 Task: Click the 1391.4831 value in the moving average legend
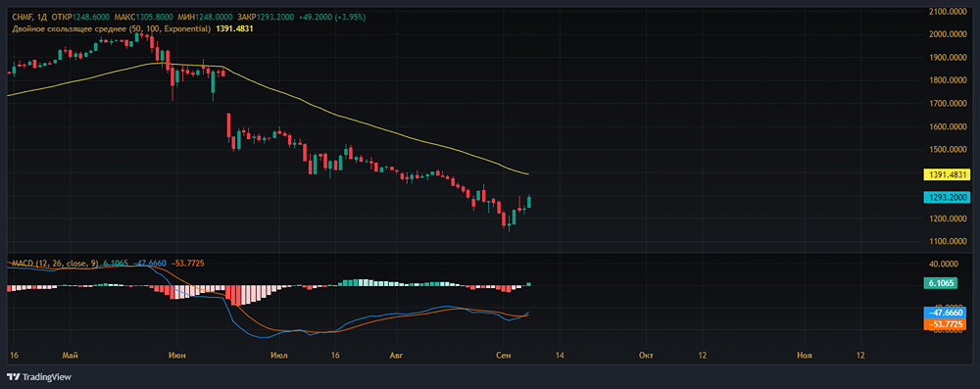234,28
